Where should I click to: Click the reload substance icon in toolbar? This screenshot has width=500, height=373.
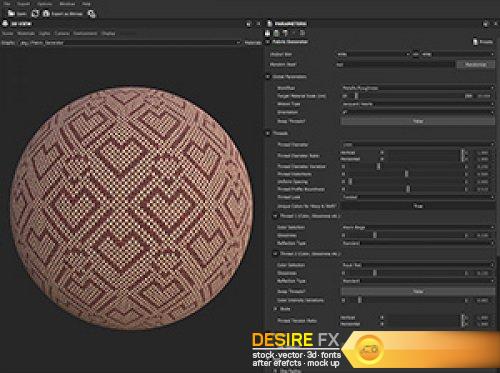35,13
